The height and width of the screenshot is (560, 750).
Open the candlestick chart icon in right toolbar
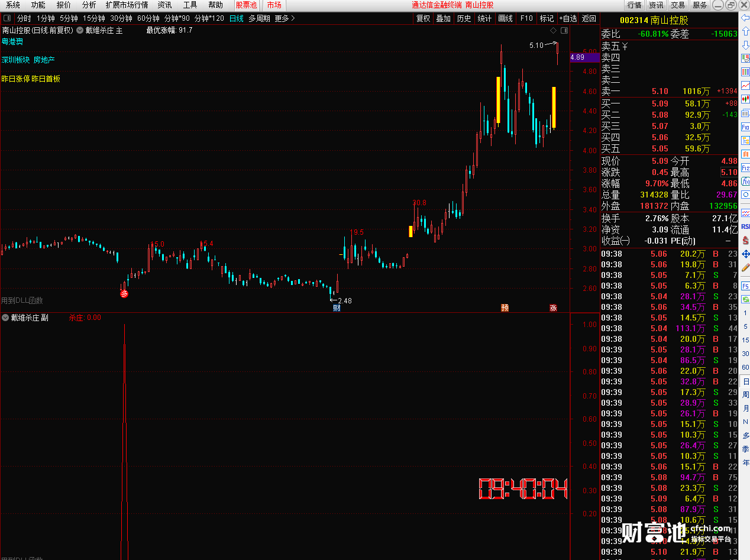[745, 99]
